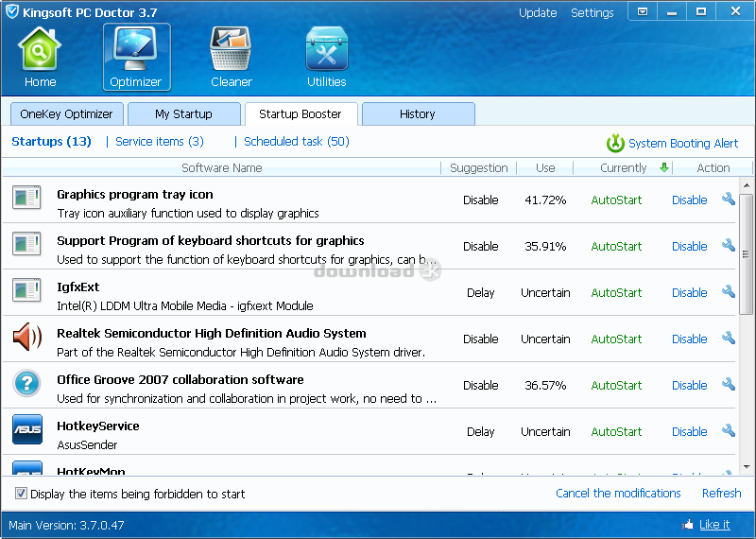Open the Home section icon
Image resolution: width=756 pixels, height=539 pixels.
pyautogui.click(x=40, y=49)
